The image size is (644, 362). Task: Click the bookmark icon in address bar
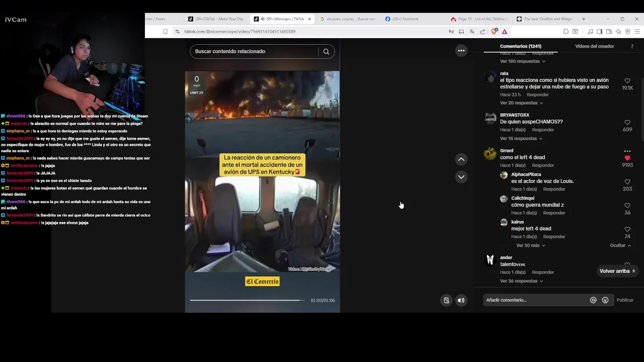[165, 31]
